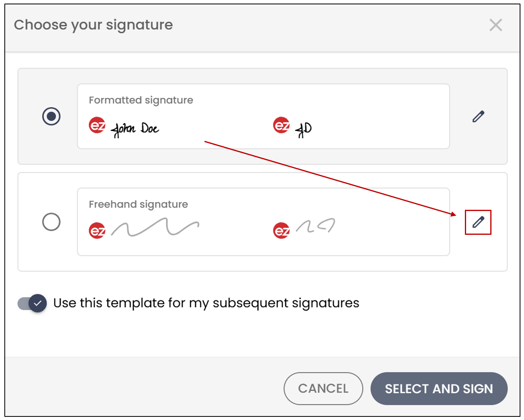Click the ez logo beside John Doe signature
This screenshot has width=524, height=420.
tap(97, 125)
